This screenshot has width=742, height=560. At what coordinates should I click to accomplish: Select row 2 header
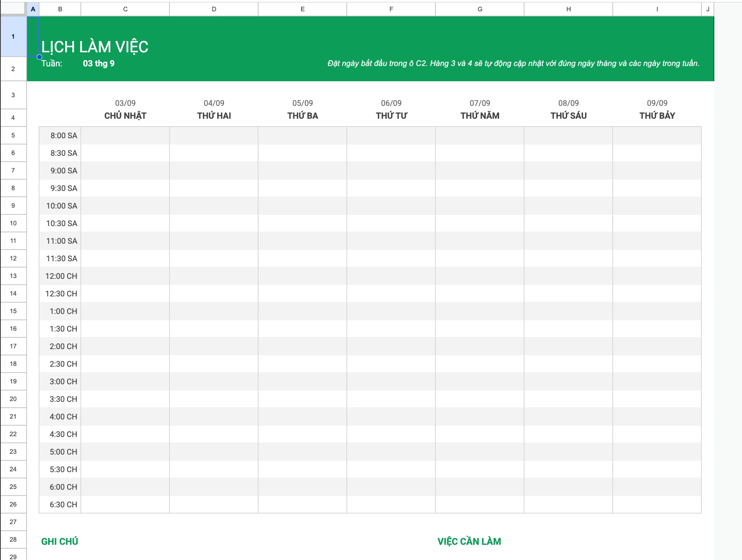[13, 69]
